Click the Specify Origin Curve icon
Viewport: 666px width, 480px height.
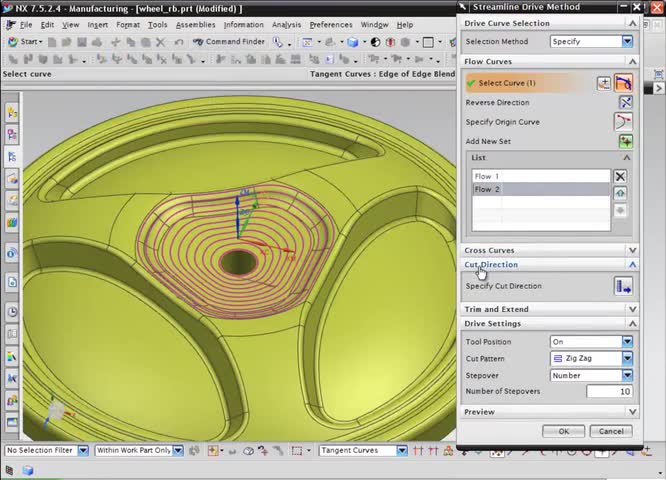pyautogui.click(x=625, y=122)
